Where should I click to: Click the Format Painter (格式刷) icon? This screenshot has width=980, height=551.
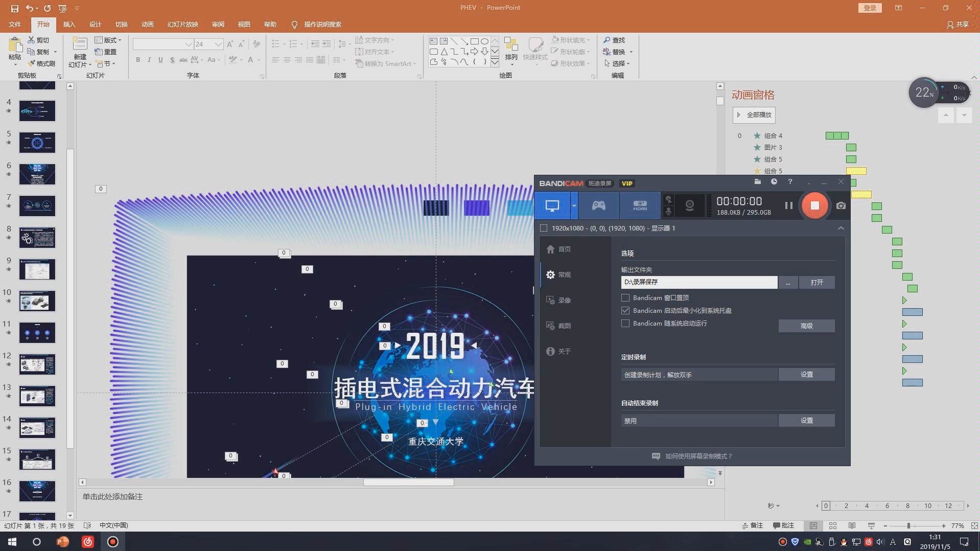click(32, 63)
